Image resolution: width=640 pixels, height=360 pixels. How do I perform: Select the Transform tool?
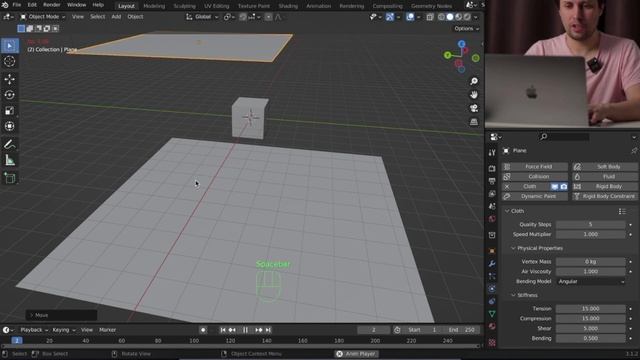(10, 126)
